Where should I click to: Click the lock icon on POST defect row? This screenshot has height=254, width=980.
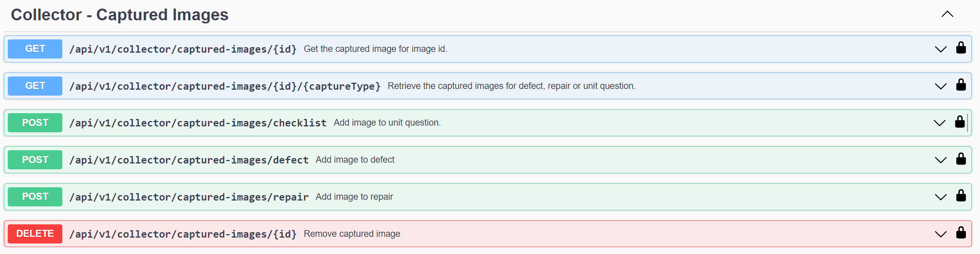tap(961, 159)
